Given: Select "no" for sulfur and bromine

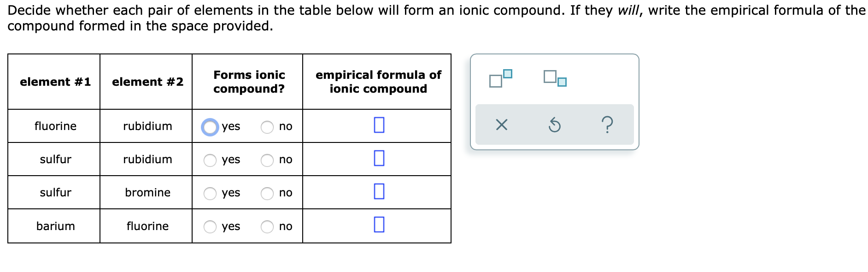Looking at the screenshot, I should pos(267,194).
